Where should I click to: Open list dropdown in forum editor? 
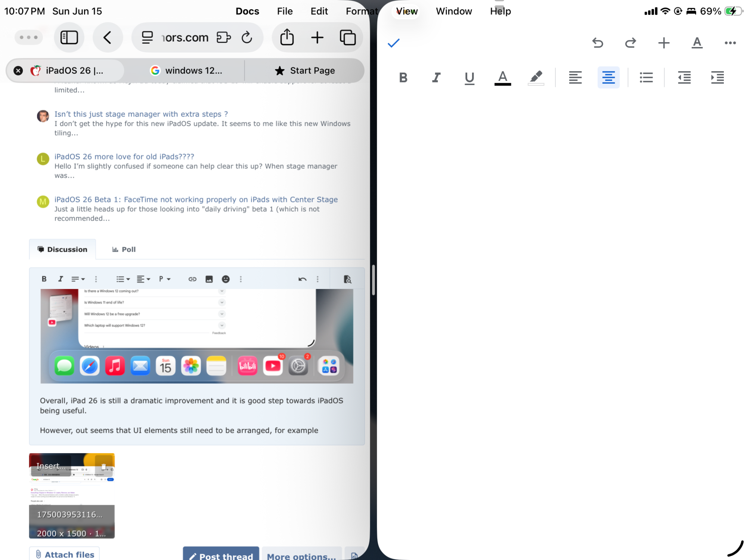(123, 279)
